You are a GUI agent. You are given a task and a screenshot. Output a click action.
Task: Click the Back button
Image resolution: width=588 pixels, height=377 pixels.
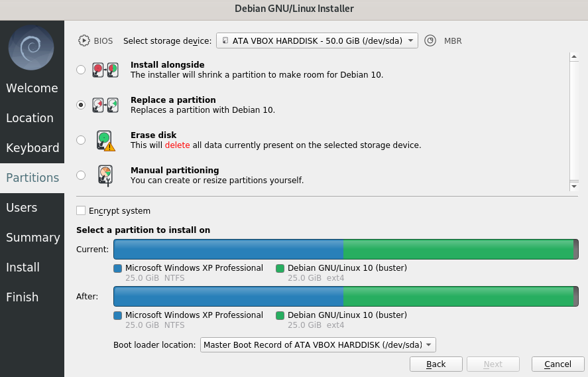(436, 364)
